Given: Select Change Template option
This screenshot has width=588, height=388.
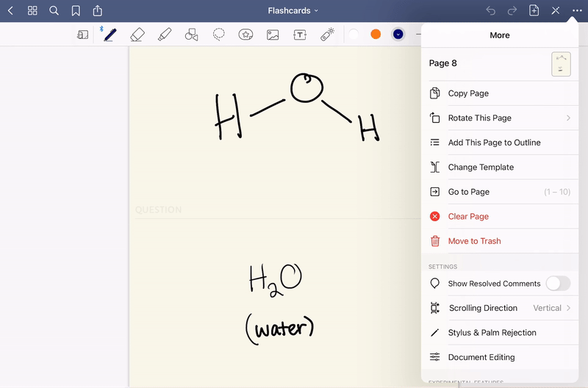Looking at the screenshot, I should (x=481, y=168).
